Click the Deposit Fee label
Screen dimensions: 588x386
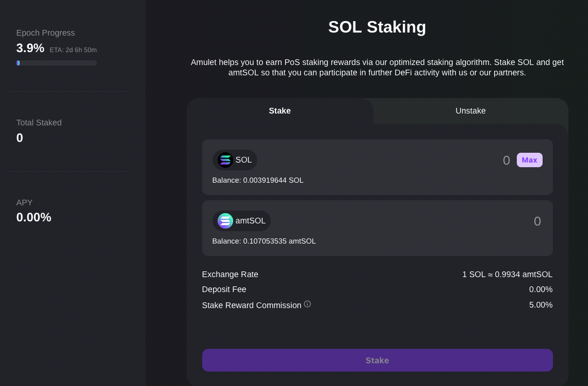224,289
